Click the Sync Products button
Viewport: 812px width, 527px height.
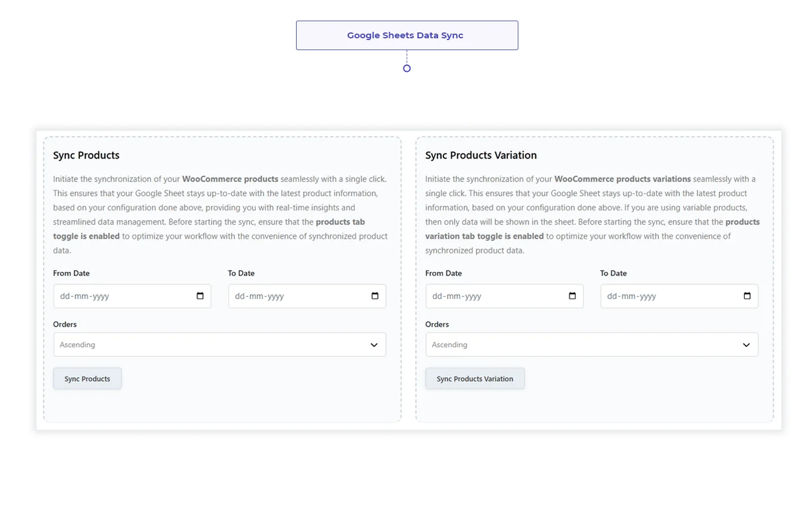coord(87,378)
